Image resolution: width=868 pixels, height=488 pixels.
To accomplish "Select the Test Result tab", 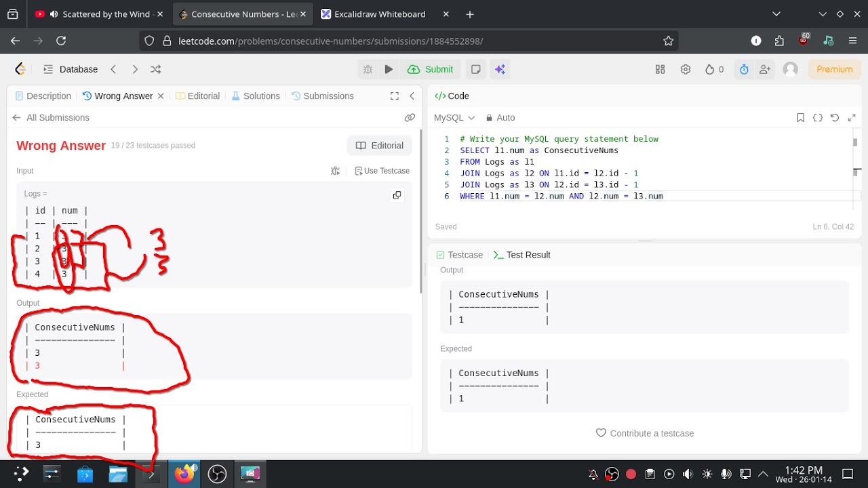I will (x=521, y=255).
